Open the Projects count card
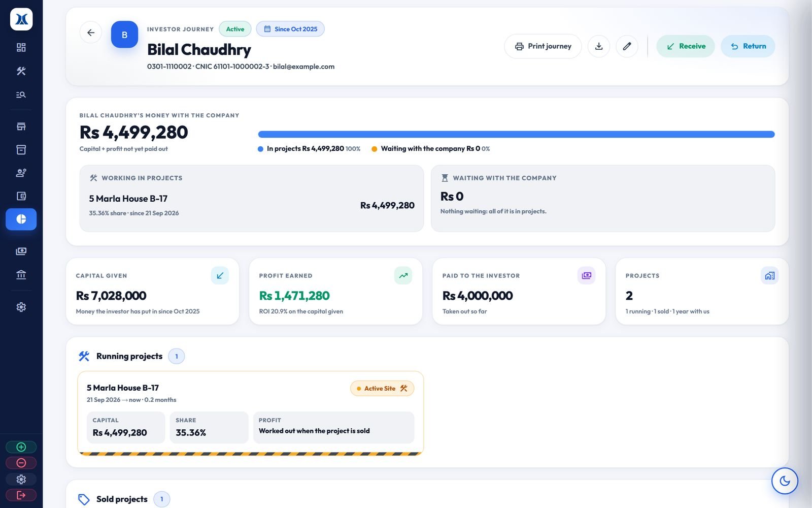The width and height of the screenshot is (812, 508). coord(702,291)
